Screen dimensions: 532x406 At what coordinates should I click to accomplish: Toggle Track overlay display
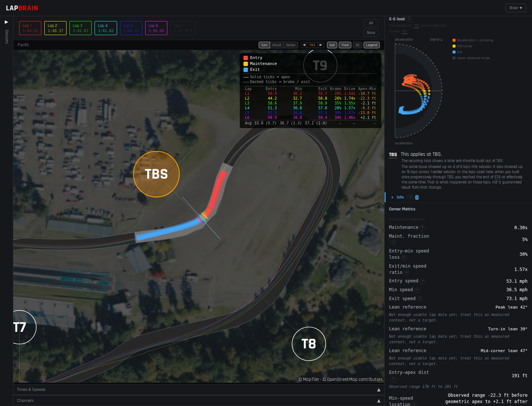345,45
